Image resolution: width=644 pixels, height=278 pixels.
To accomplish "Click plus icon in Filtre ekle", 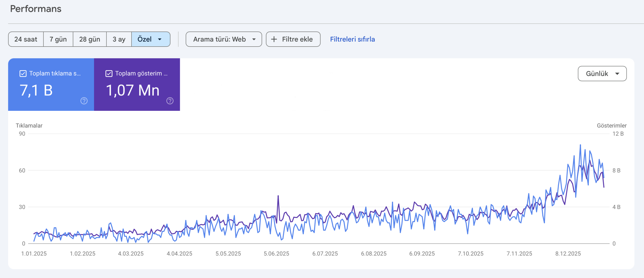I will pos(274,39).
